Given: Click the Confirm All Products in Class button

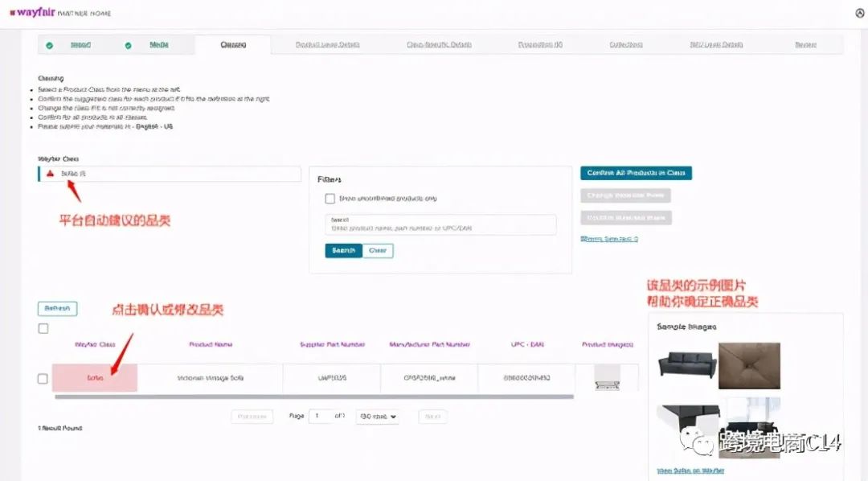Looking at the screenshot, I should (635, 173).
